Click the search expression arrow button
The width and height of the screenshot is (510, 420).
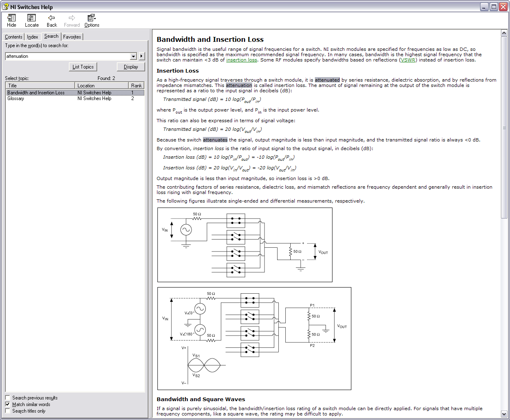(x=141, y=56)
